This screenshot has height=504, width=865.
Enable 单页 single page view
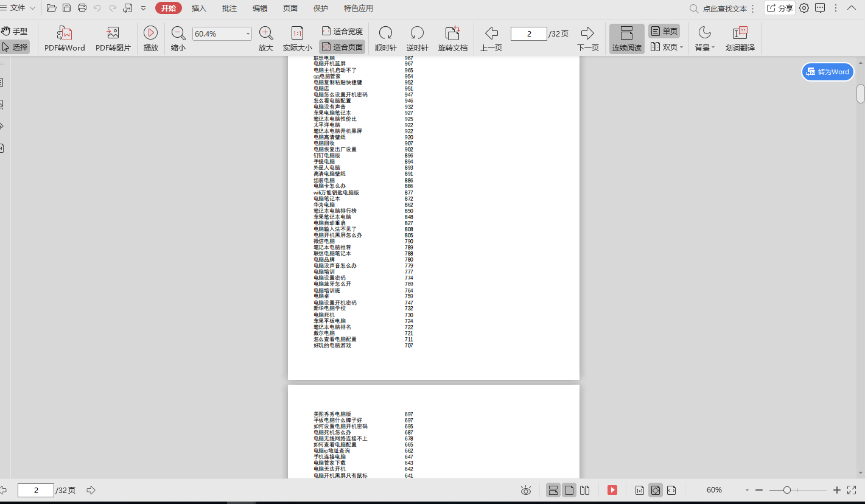pyautogui.click(x=664, y=31)
